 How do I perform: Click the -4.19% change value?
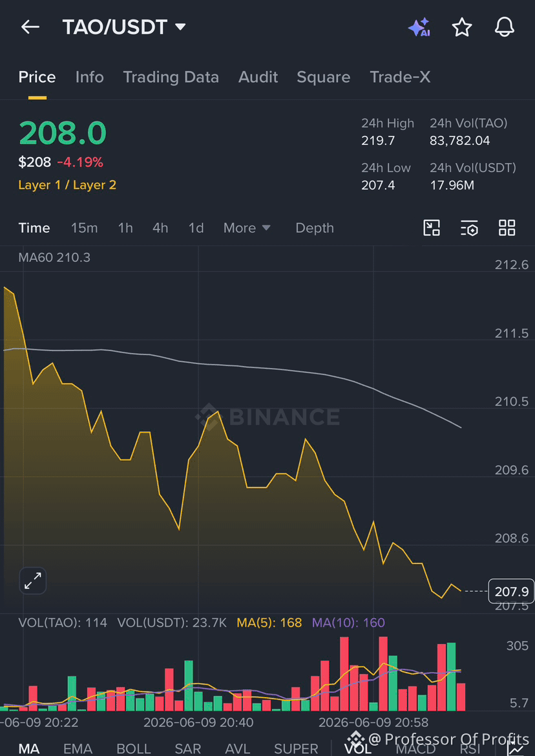(80, 162)
